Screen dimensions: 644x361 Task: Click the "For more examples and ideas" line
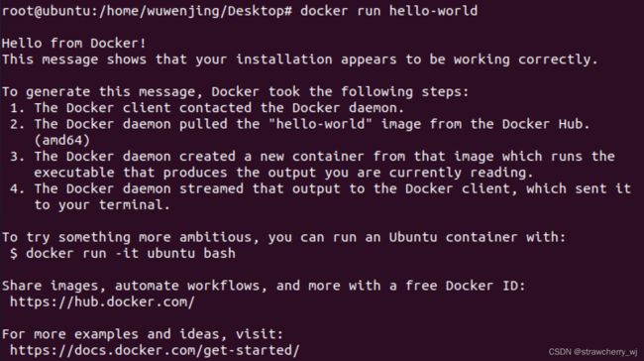point(143,334)
